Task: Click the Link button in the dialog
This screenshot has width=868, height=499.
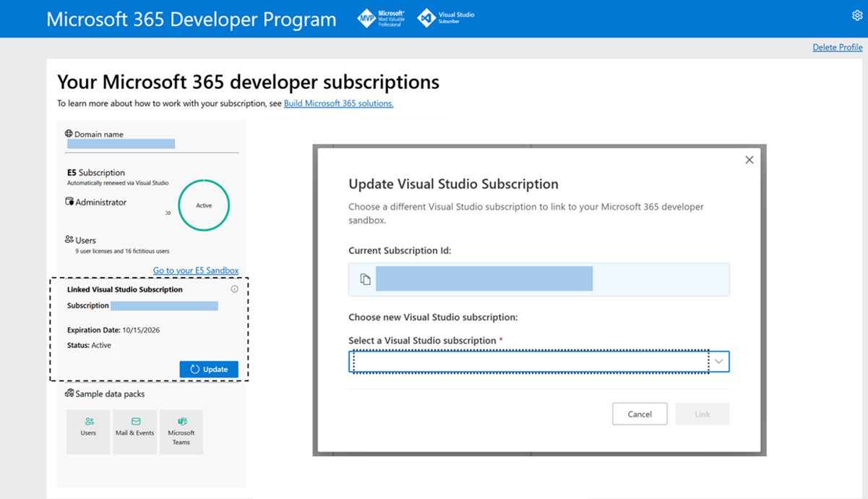Action: (702, 414)
